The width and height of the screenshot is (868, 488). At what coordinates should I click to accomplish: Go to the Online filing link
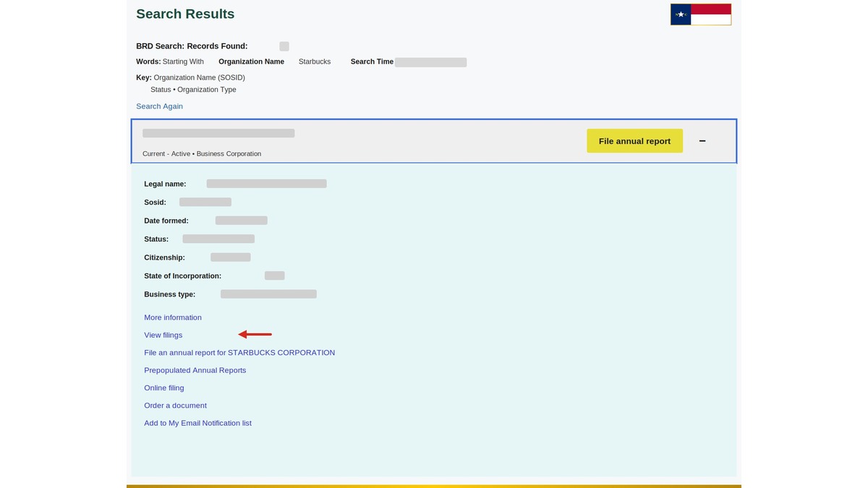[x=164, y=388]
